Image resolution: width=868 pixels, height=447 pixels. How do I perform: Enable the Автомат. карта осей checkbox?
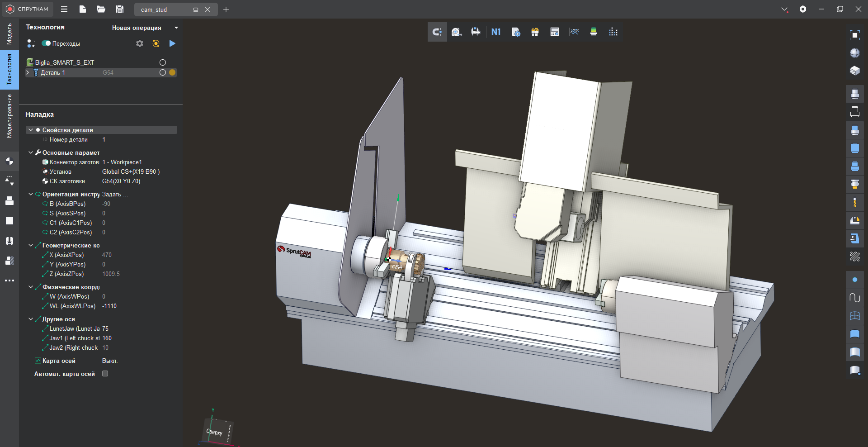tap(105, 374)
